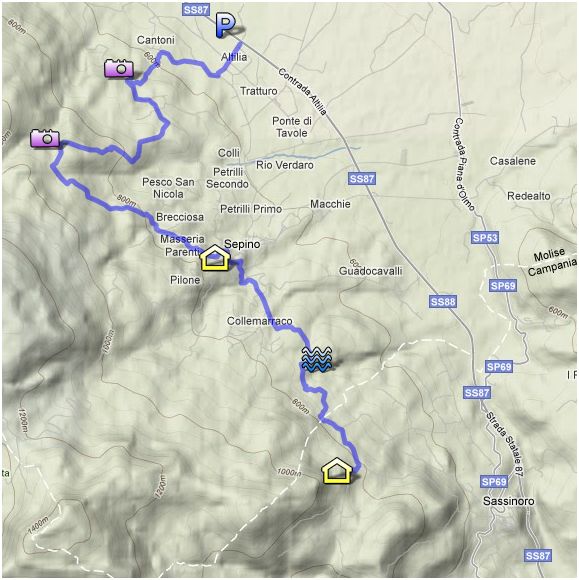Open the house marker at trail's southern end
579x580 pixels.
[x=336, y=471]
